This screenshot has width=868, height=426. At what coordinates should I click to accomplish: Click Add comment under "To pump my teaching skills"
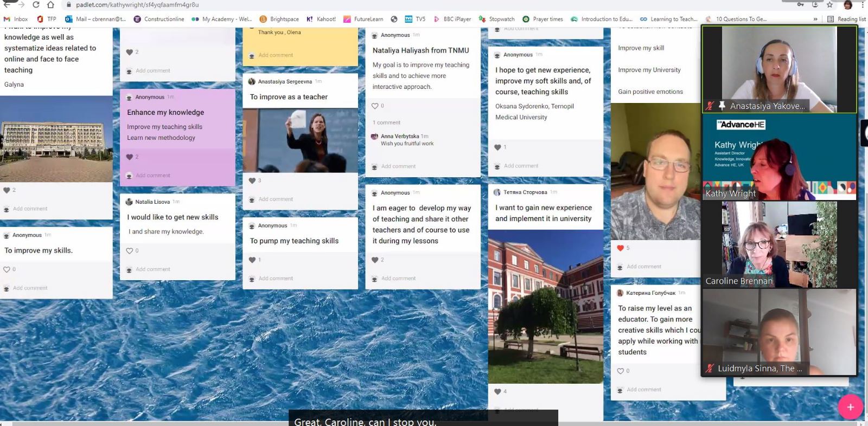point(276,279)
